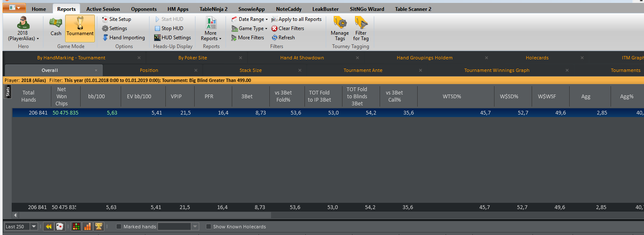Open the 2018 PlayerAlias hero selector
The image size is (644, 235).
[x=23, y=28]
